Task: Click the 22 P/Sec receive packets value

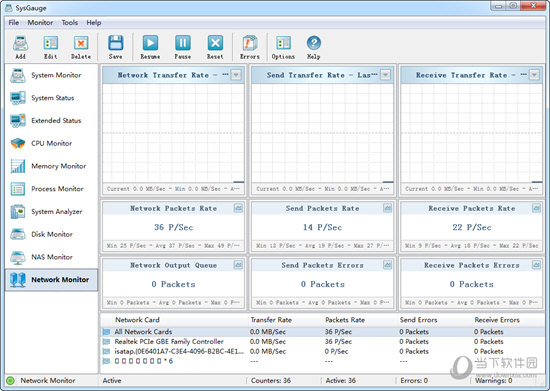Action: pos(472,227)
